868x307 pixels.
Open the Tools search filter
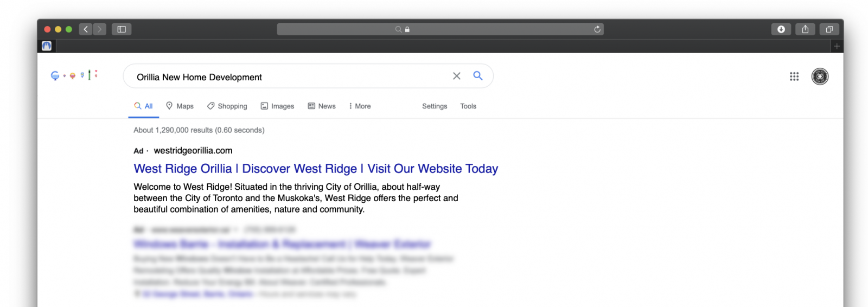pos(468,106)
